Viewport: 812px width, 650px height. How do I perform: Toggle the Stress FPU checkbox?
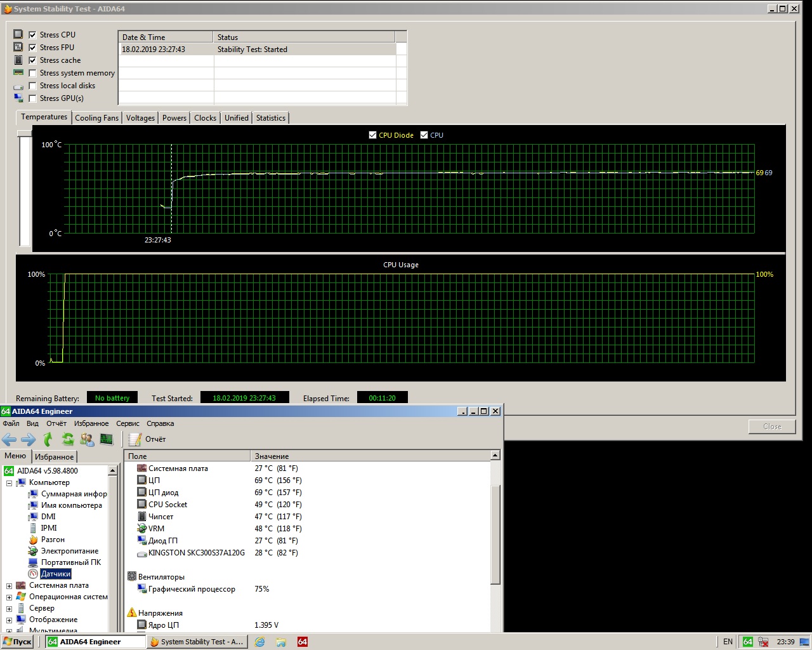point(33,48)
